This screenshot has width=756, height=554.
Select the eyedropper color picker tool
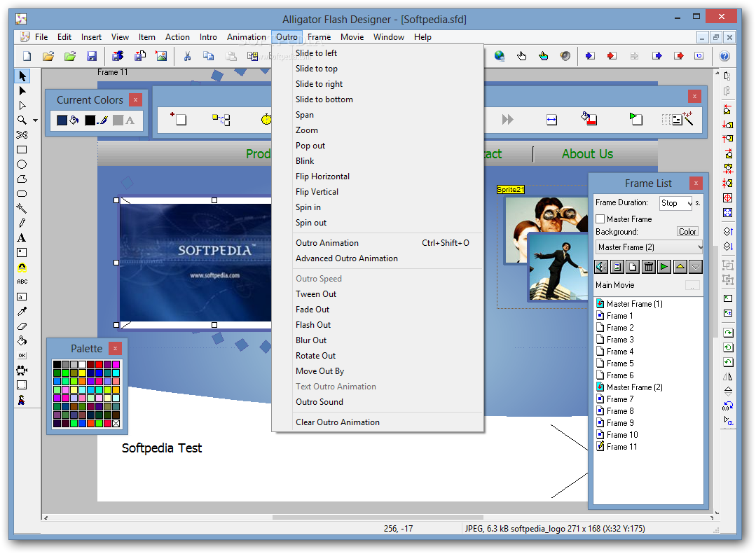[22, 312]
